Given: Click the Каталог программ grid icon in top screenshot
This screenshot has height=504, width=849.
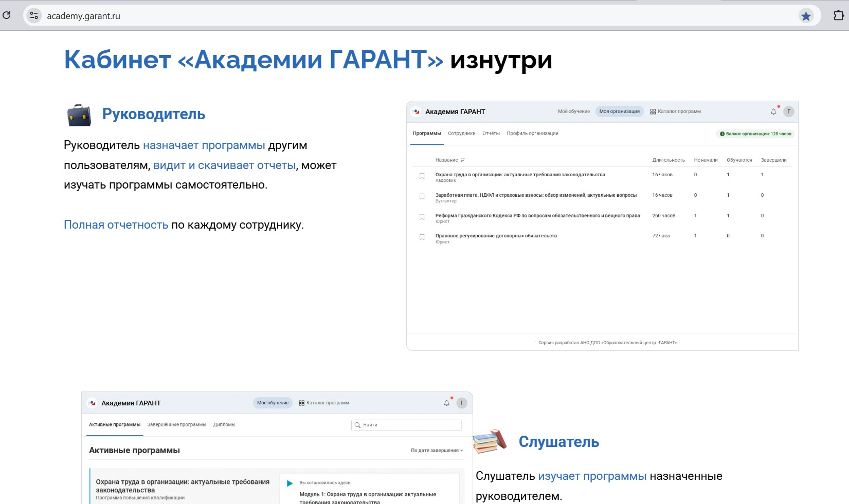Looking at the screenshot, I should (x=653, y=111).
